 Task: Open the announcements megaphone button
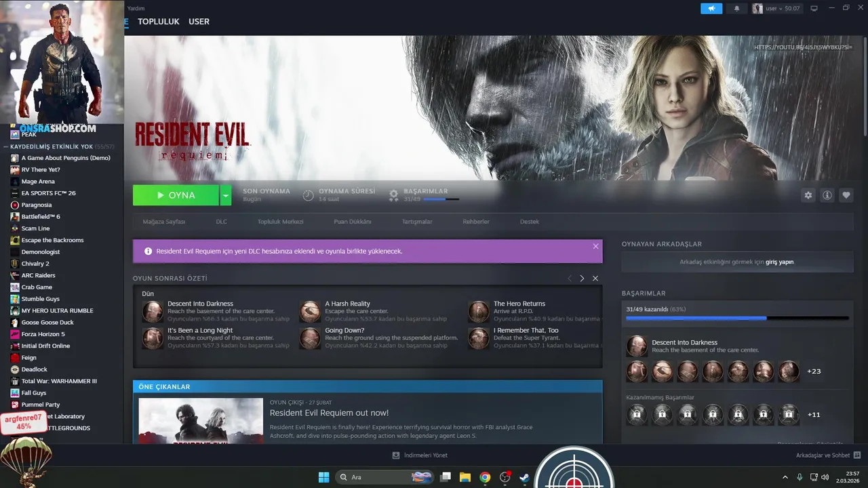coord(711,8)
